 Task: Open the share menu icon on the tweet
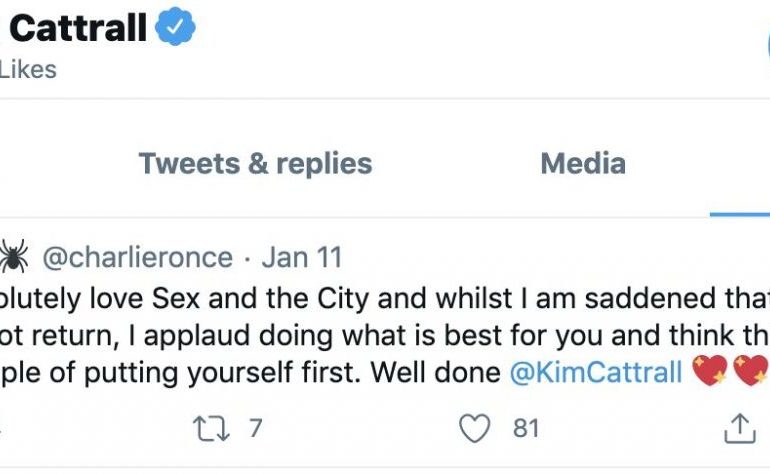coord(740,428)
